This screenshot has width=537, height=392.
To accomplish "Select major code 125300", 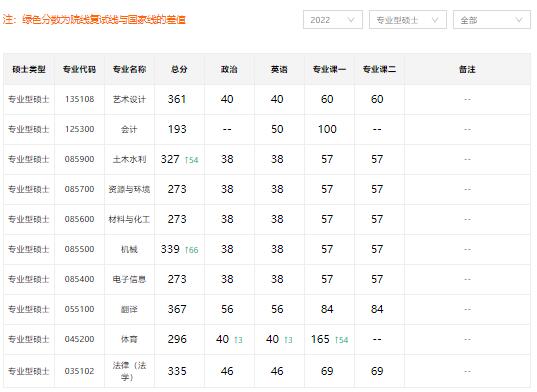I will coord(79,129).
